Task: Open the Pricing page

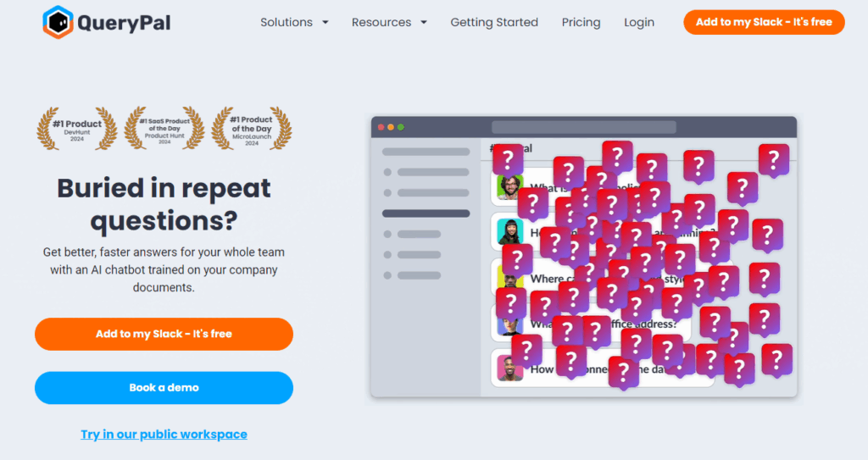Action: 581,23
